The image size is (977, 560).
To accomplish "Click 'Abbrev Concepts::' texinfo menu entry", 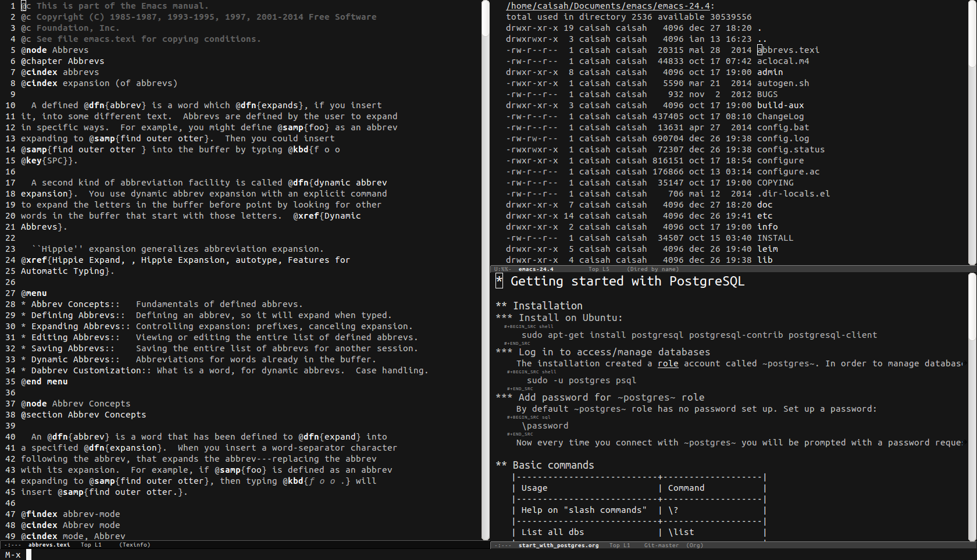I will coord(76,304).
